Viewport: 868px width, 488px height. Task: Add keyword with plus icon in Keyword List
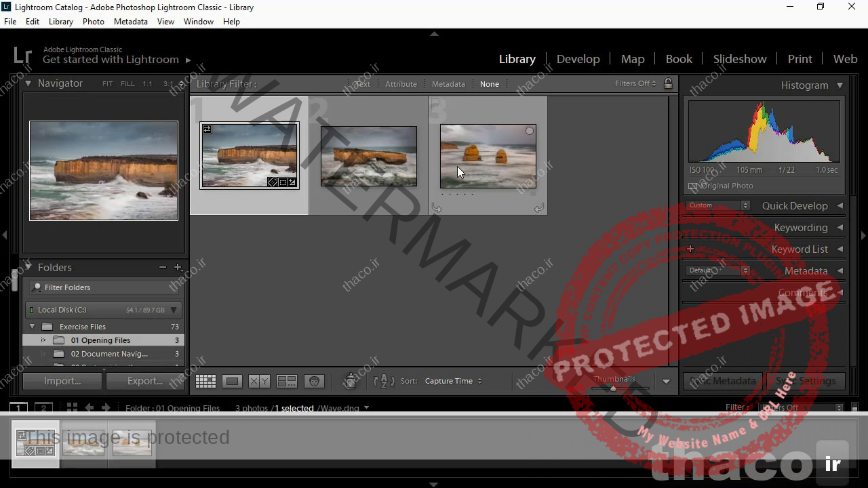click(x=690, y=249)
